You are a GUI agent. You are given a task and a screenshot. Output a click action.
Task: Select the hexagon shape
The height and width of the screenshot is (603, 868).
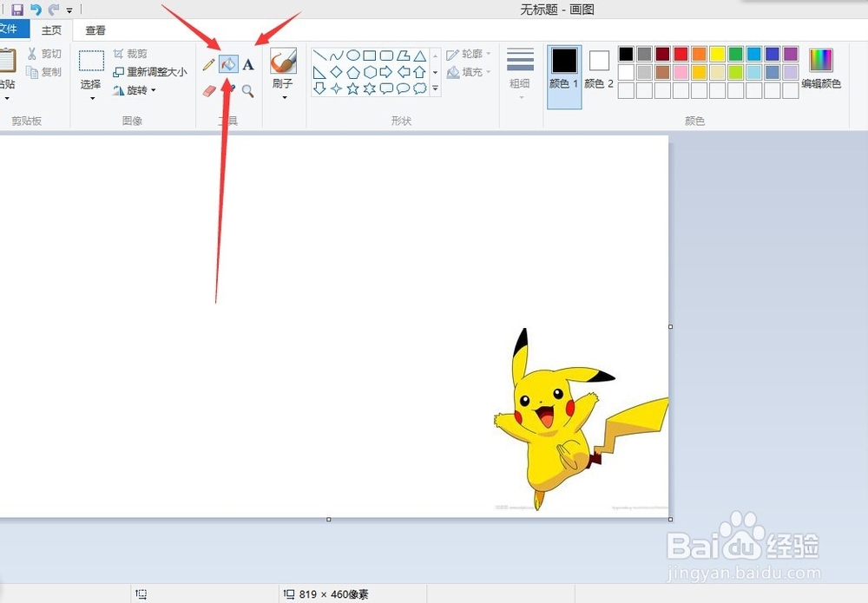tap(370, 72)
